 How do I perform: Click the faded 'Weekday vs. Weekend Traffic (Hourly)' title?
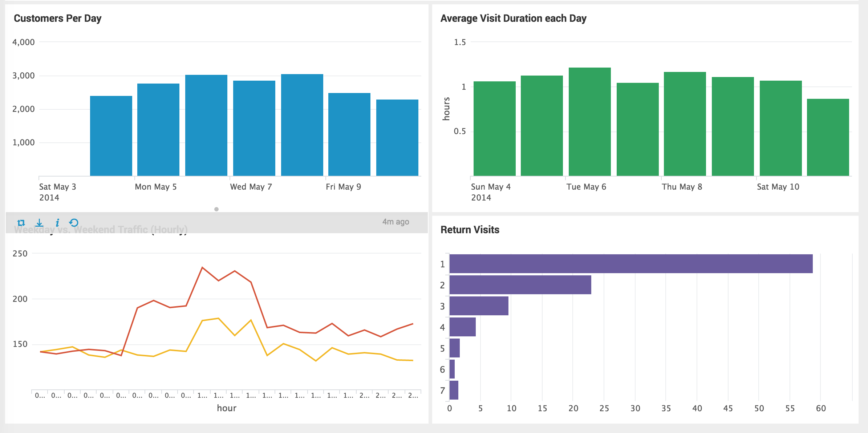click(x=101, y=230)
